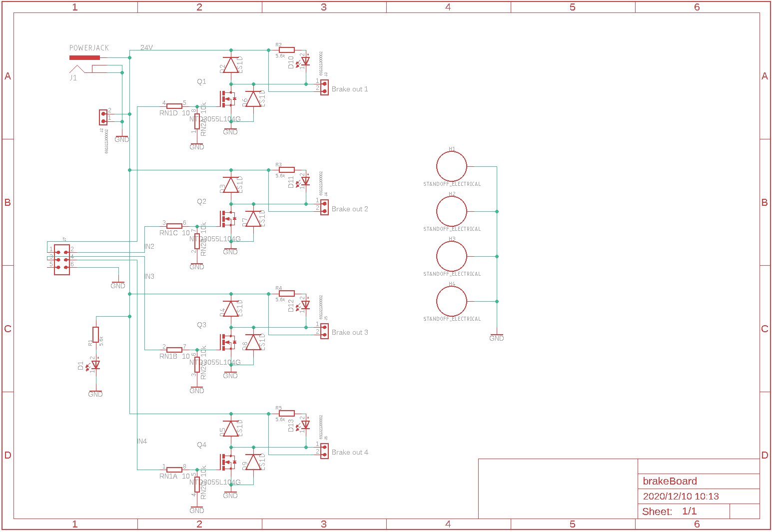The height and width of the screenshot is (532, 772).
Task: Pick the D6 diode beside Q1
Action: [253, 99]
